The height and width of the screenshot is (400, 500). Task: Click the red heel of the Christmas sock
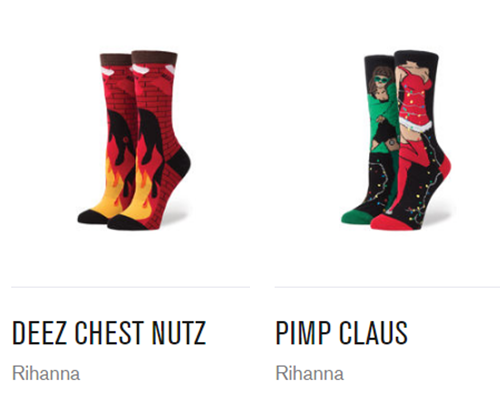[445, 167]
